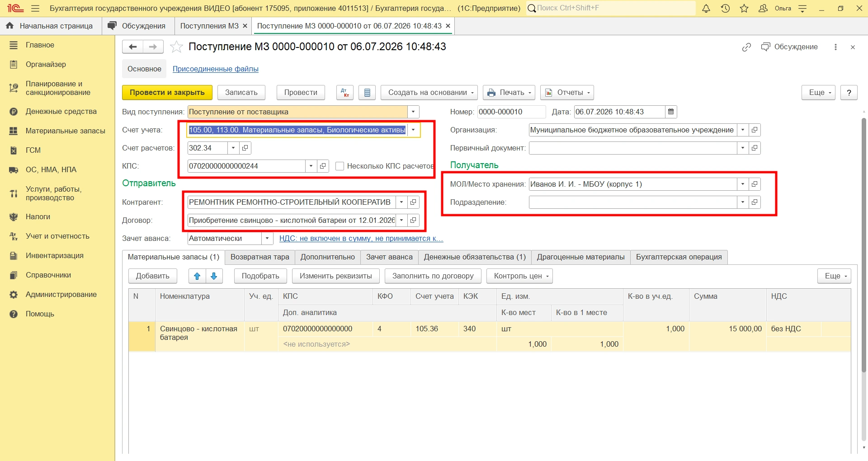Open more actions three-dot menu
This screenshot has width=868, height=461.
coord(835,47)
